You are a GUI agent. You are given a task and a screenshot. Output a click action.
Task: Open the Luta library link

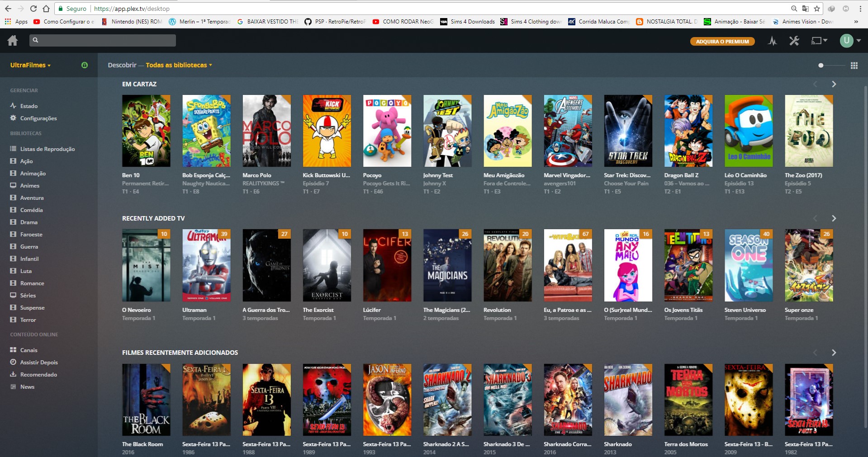[26, 271]
